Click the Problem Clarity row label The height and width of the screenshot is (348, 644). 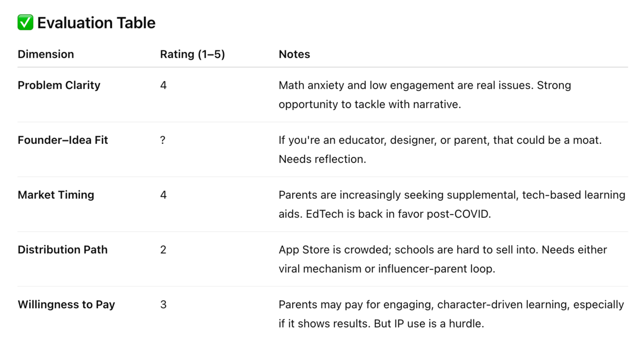[59, 85]
